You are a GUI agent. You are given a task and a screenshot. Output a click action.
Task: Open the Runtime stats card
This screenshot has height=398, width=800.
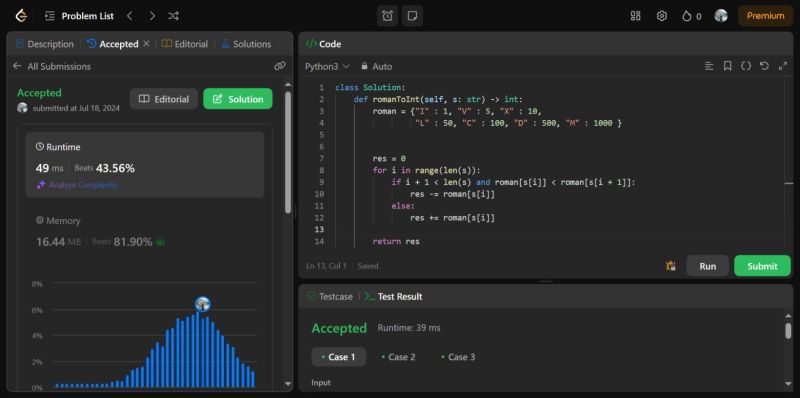(145, 165)
